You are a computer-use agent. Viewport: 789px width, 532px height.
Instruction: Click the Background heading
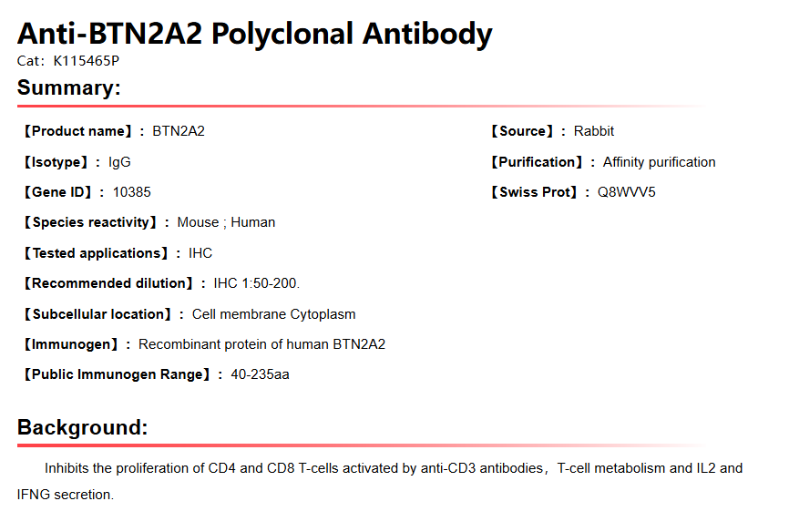coord(82,427)
